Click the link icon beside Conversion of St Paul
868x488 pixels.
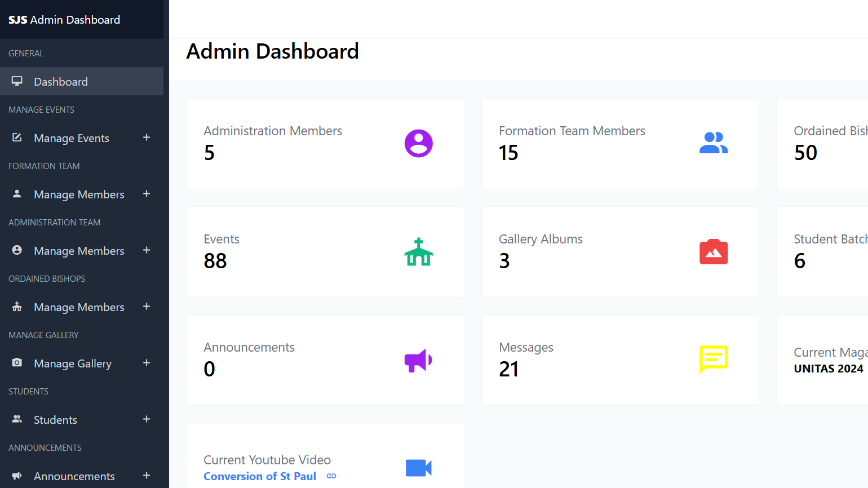[331, 476]
